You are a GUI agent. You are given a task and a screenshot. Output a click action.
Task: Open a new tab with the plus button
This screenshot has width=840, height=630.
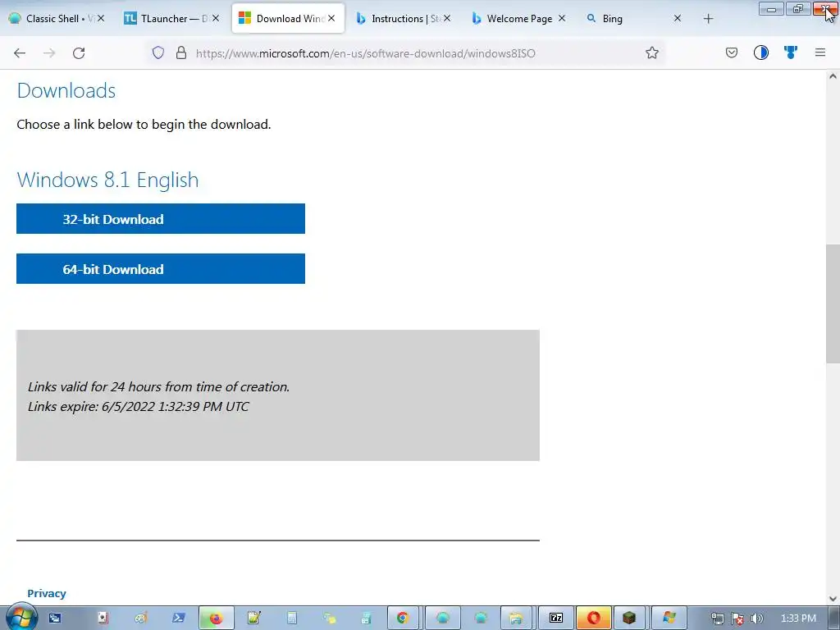(708, 19)
